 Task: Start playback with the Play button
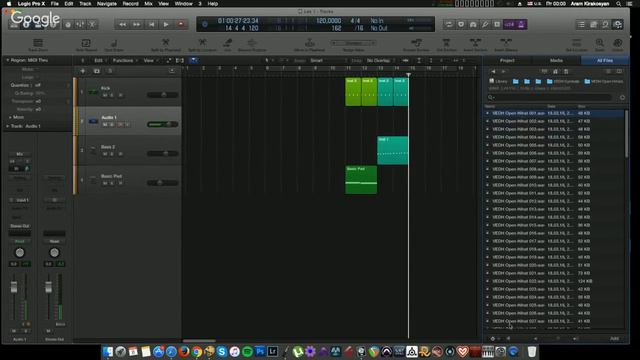(x=166, y=24)
